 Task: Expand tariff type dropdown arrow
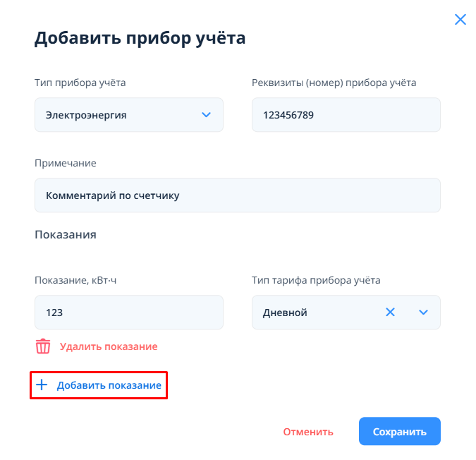(423, 312)
